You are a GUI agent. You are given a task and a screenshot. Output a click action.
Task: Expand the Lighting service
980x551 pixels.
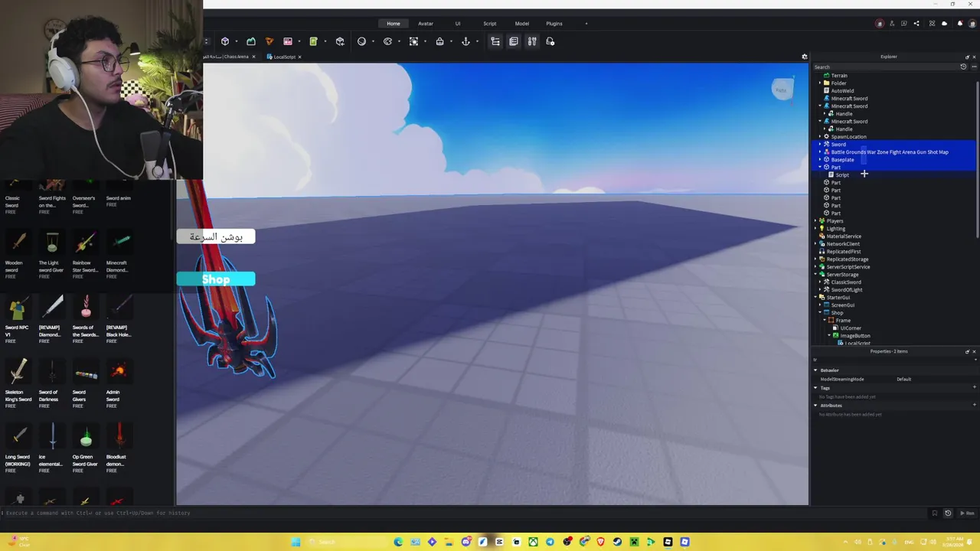[815, 229]
